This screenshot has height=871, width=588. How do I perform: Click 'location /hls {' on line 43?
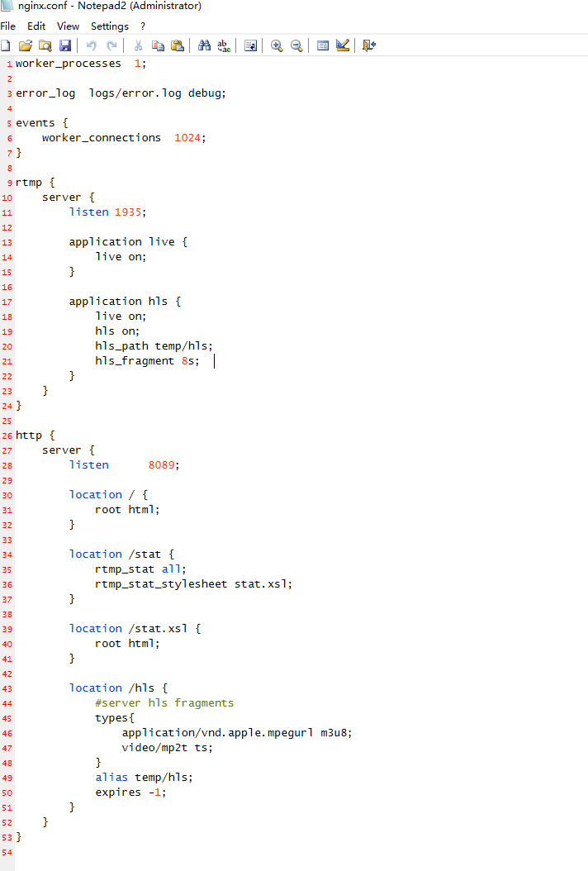118,688
